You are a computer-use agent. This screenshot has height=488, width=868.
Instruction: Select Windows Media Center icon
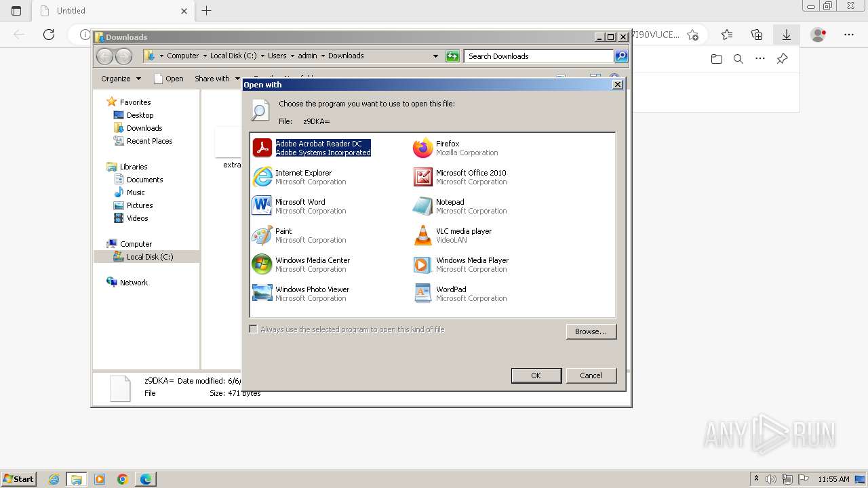click(262, 264)
